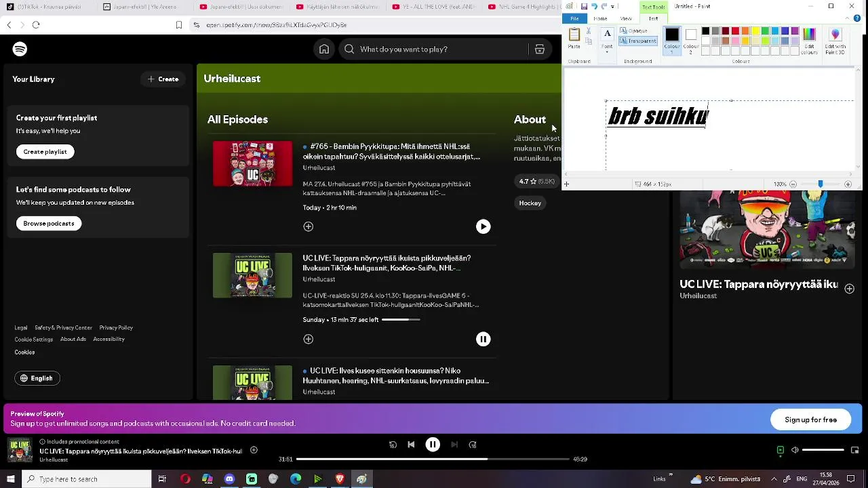Click the Spotify Home house icon
The width and height of the screenshot is (868, 488).
[324, 49]
